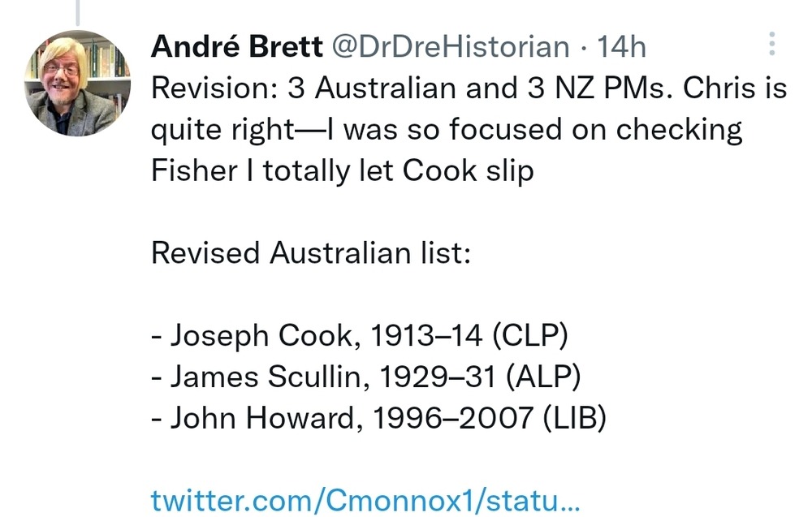812x517 pixels.
Task: Click the word 'slip' ending the first paragraph
Action: tap(508, 171)
